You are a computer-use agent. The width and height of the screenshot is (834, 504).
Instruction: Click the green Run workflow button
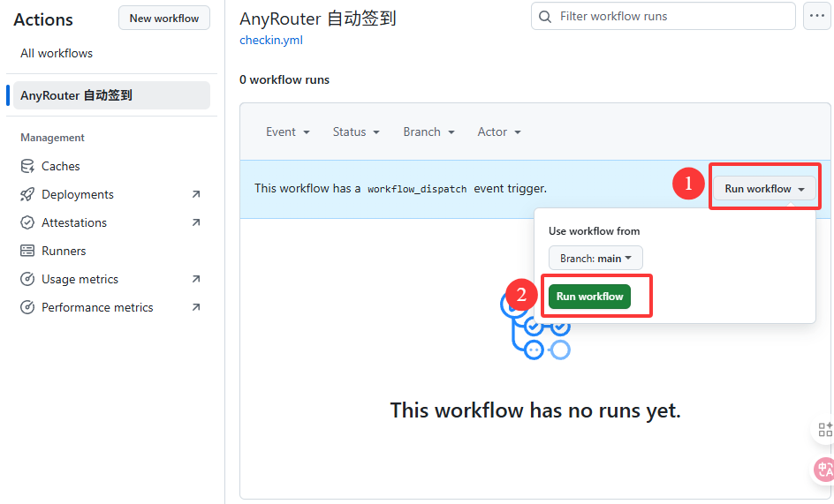590,296
